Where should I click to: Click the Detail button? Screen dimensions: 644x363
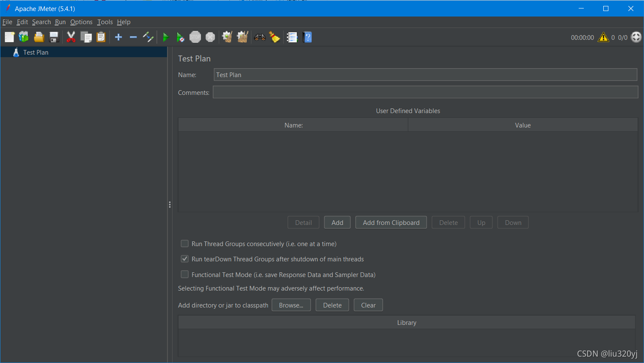[304, 222]
